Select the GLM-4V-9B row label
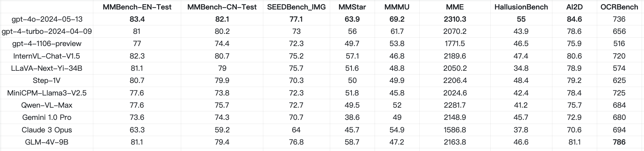Screen dimensions: 644x151 click(x=47, y=142)
